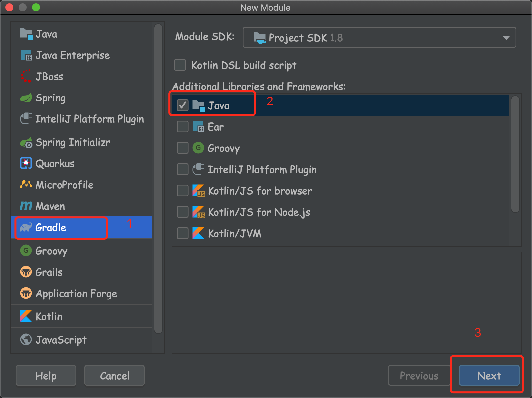Select the Quarkus label
Viewport: 532px width, 398px height.
coord(55,164)
